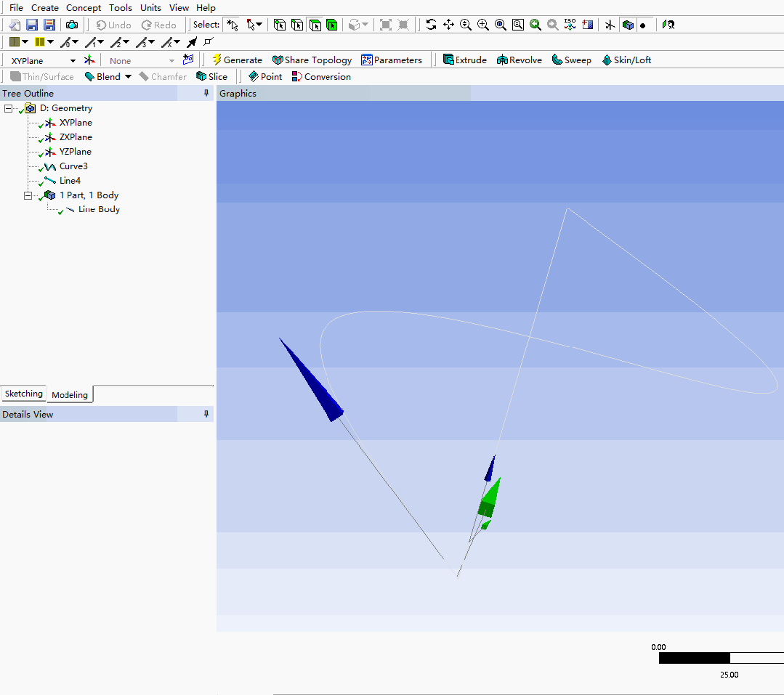Screen dimensions: 784x695
Task: Pin the Details View panel
Action: [x=206, y=414]
